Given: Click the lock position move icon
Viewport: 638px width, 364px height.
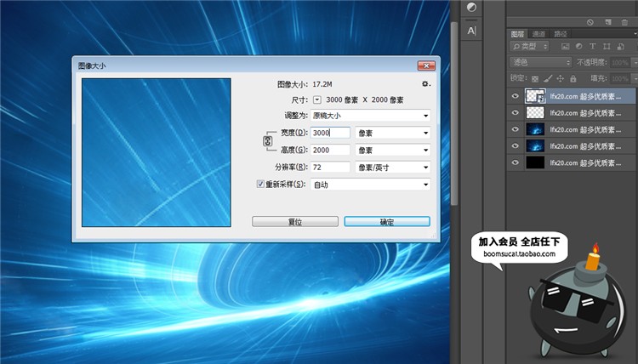Looking at the screenshot, I should 558,78.
